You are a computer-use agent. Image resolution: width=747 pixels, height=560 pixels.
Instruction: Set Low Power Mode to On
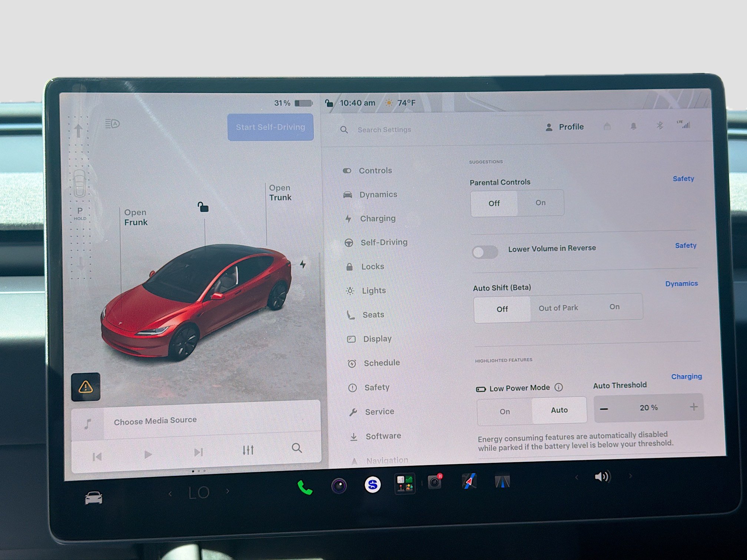[x=505, y=412]
